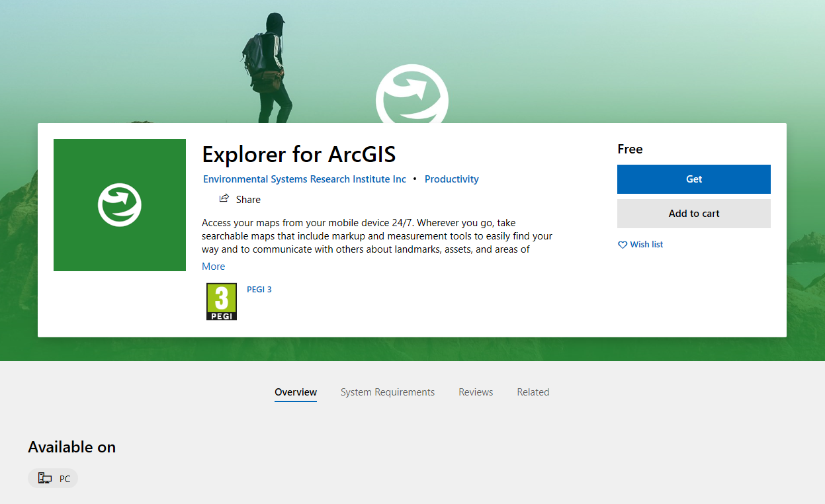Click the PEGI 3 rating badge icon

coord(222,302)
